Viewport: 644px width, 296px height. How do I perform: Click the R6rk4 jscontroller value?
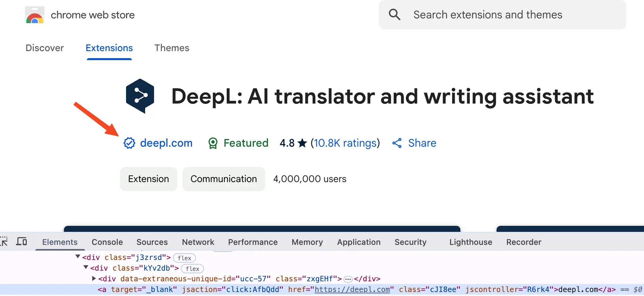coord(538,290)
